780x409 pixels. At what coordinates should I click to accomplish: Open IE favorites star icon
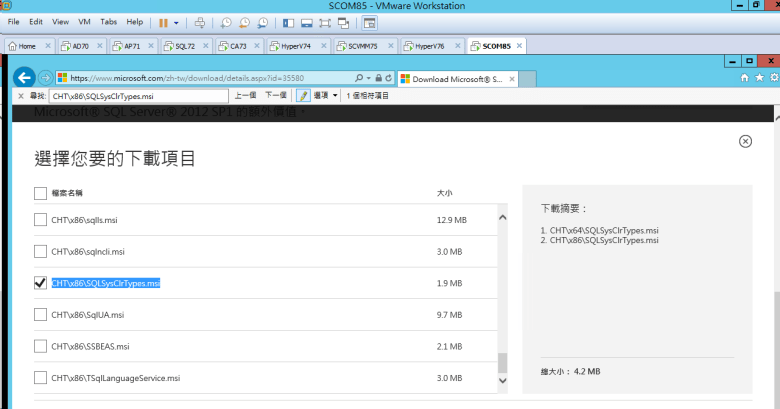coord(759,78)
